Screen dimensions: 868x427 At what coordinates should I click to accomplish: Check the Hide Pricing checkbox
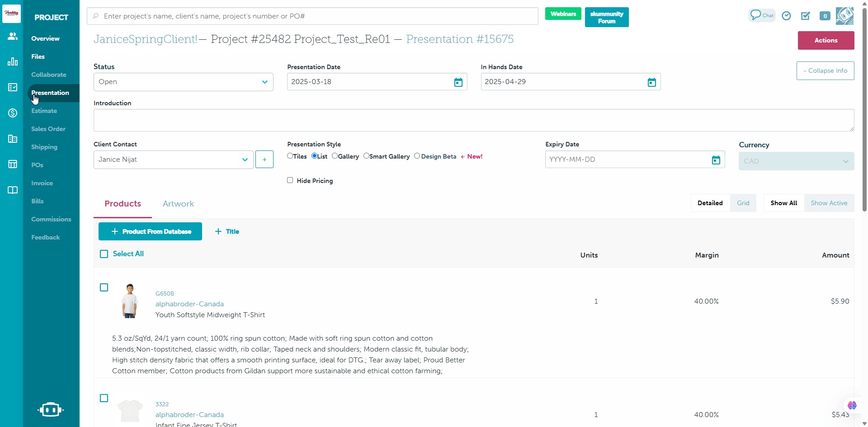tap(290, 180)
